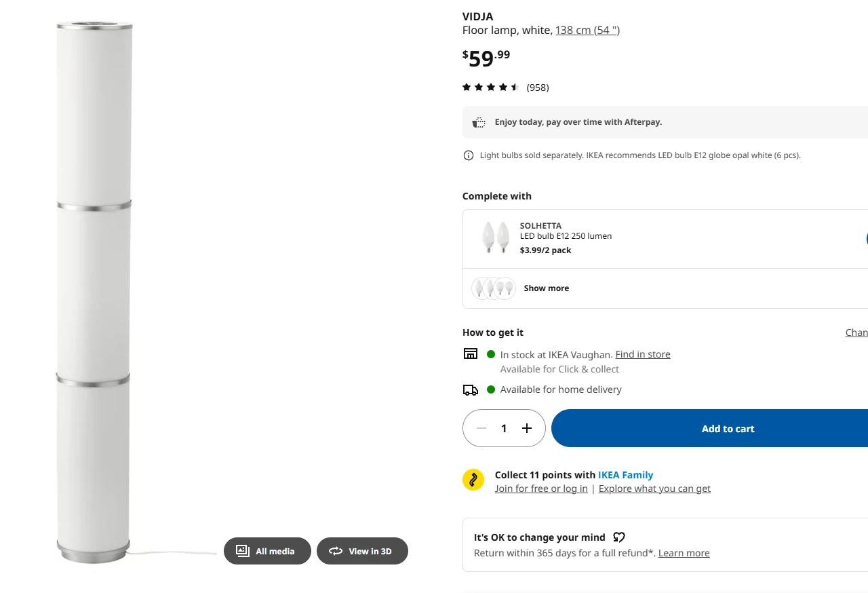Screen dimensions: 868x593
Task: Click the yellow IKEA Family icon
Action: point(473,480)
